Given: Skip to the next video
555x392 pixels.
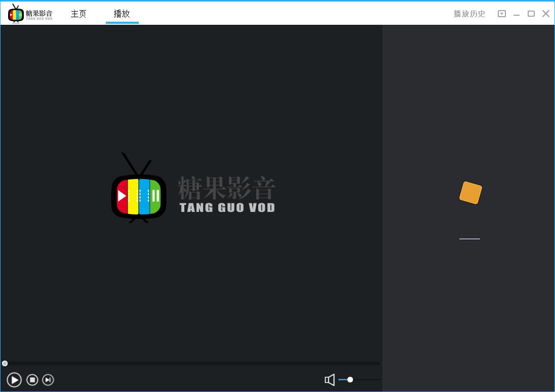Looking at the screenshot, I should point(48,380).
